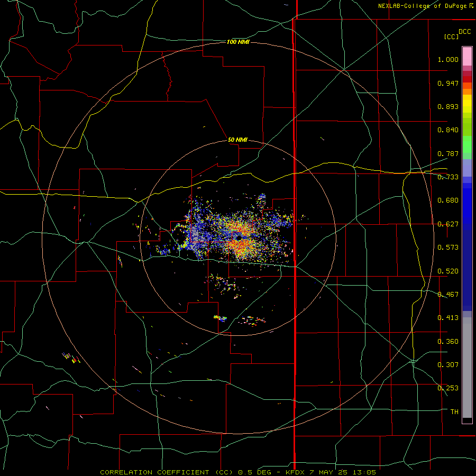476x476 pixels.
Task: Click the 0.680 legend value
Action: [448, 200]
